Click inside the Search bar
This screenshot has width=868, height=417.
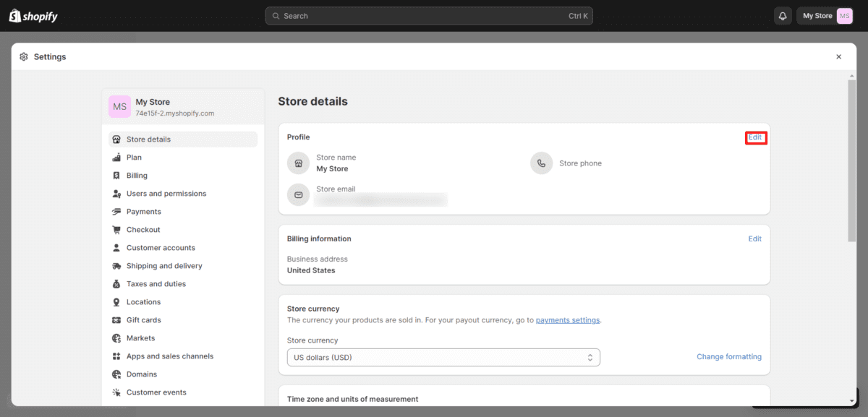point(429,15)
